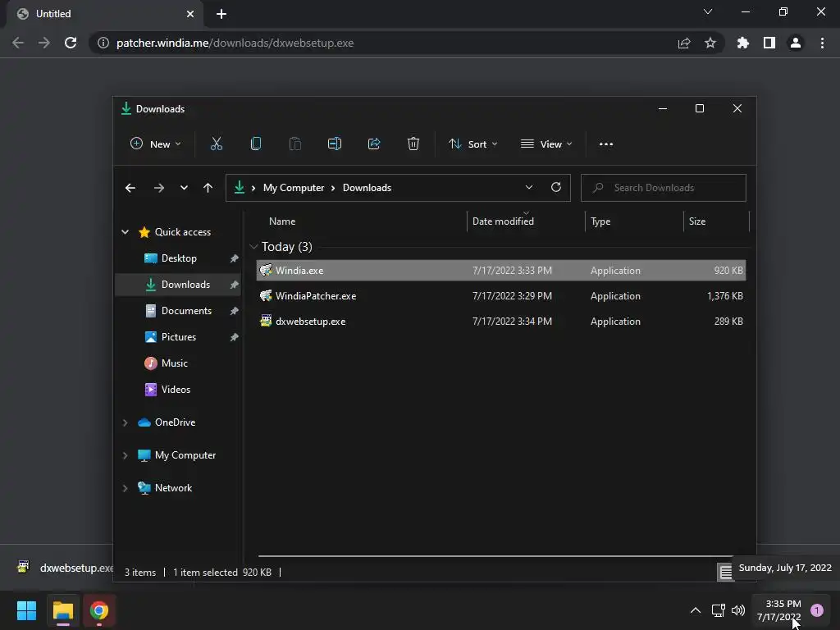Toggle the Chrome side panel icon
Screen dimensions: 840x630
769,43
